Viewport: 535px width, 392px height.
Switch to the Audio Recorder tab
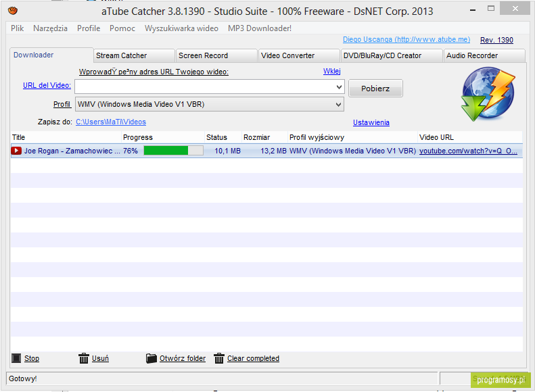tap(484, 55)
